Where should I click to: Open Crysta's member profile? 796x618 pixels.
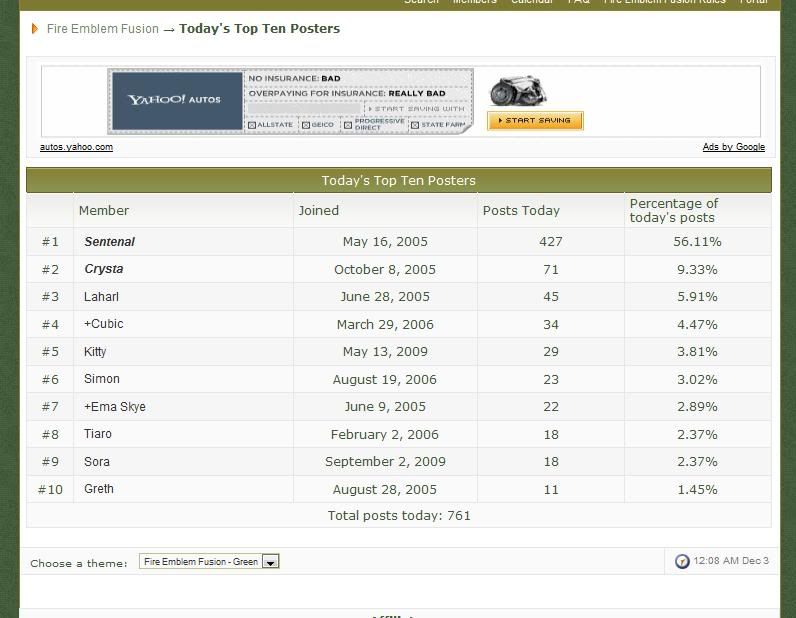click(x=104, y=269)
